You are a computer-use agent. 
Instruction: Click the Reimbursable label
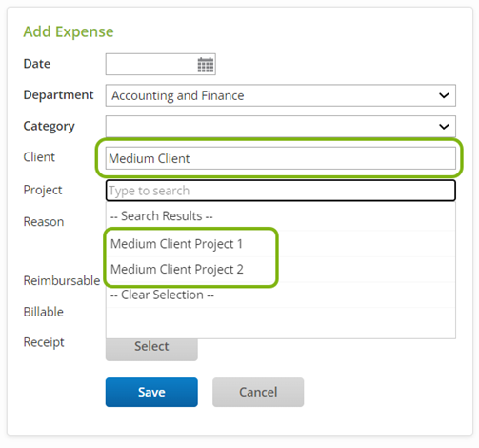click(x=62, y=281)
